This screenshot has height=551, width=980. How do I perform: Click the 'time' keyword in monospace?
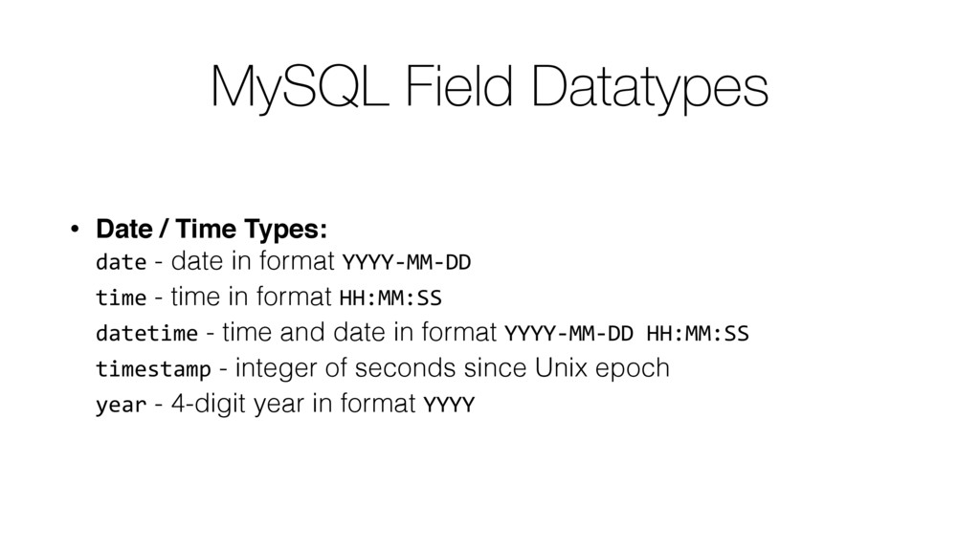click(x=122, y=298)
